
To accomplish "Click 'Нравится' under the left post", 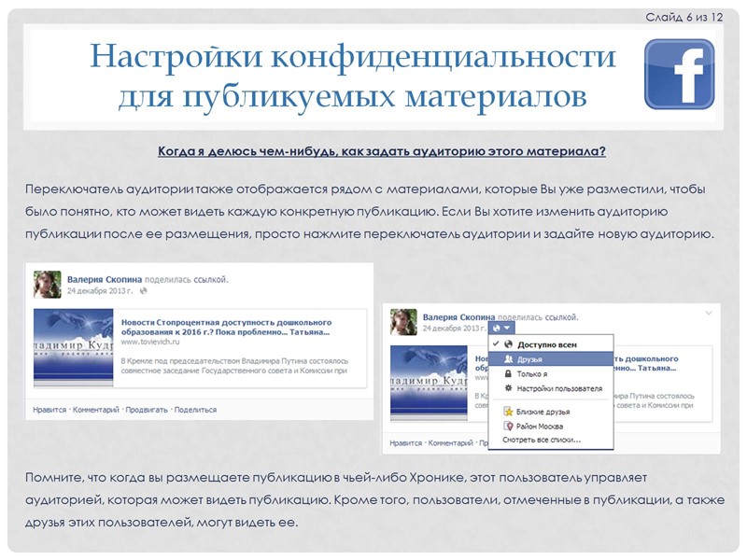I will click(x=49, y=410).
